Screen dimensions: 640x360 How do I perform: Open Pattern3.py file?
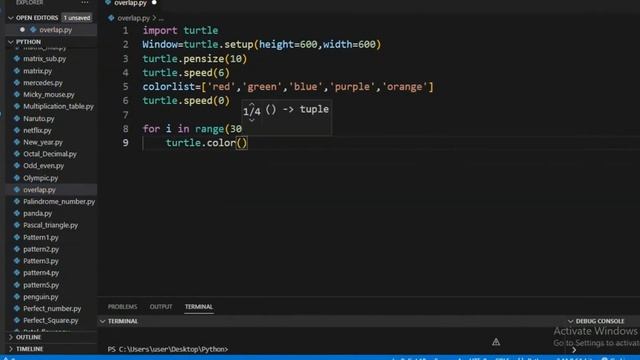click(x=41, y=261)
